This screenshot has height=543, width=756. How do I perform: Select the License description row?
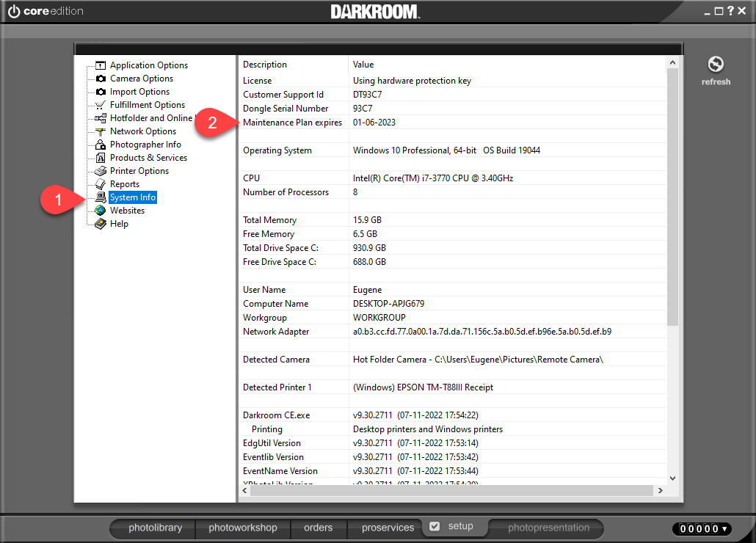tap(453, 81)
